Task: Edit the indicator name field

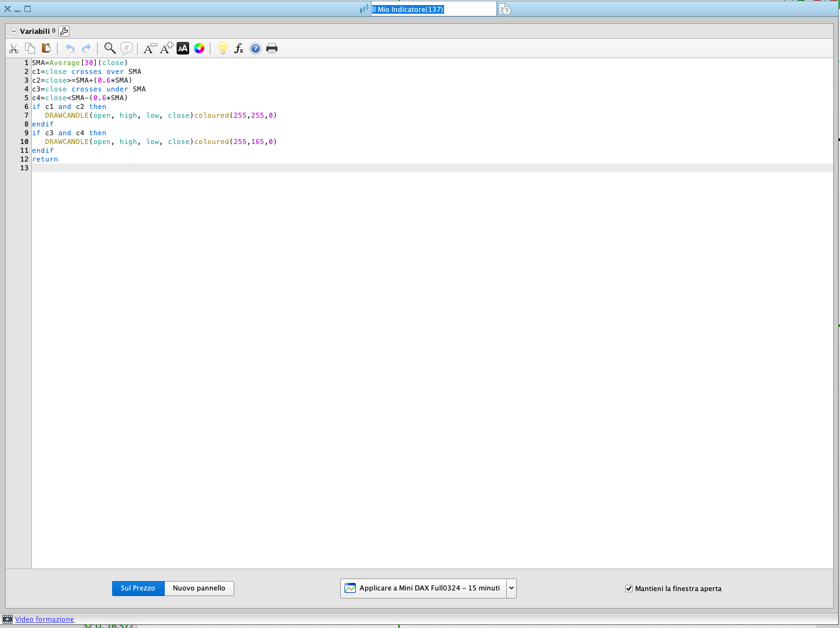Action: click(433, 9)
